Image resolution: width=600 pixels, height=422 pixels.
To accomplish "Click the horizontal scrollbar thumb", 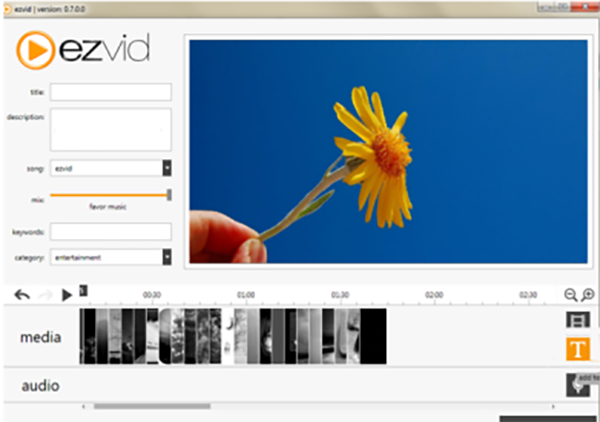I will [x=152, y=406].
